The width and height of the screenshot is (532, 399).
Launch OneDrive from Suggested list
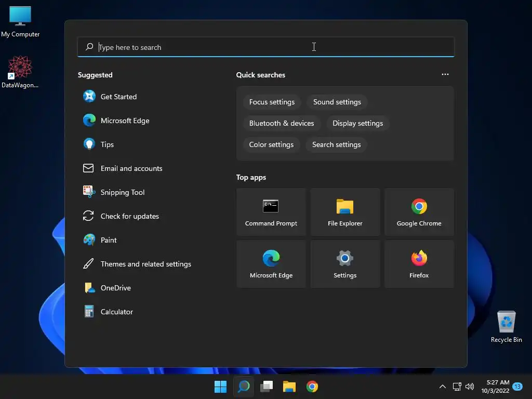coord(107,288)
